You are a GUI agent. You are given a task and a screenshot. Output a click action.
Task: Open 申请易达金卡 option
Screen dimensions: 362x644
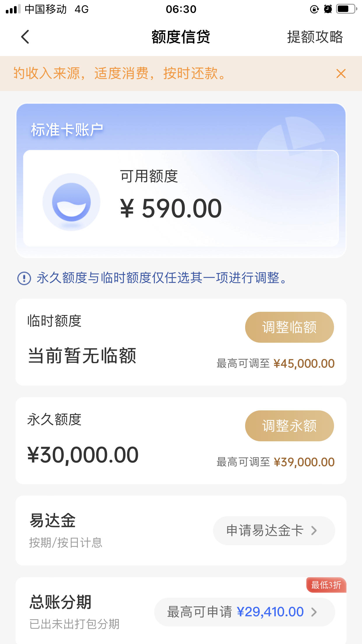coord(274,531)
